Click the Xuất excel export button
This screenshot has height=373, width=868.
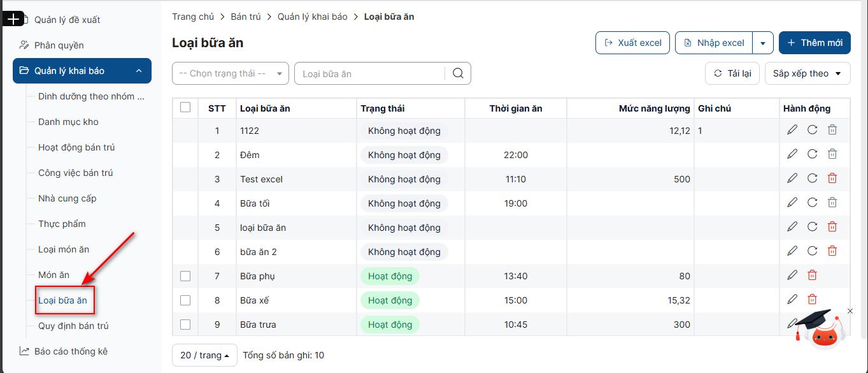[x=632, y=43]
